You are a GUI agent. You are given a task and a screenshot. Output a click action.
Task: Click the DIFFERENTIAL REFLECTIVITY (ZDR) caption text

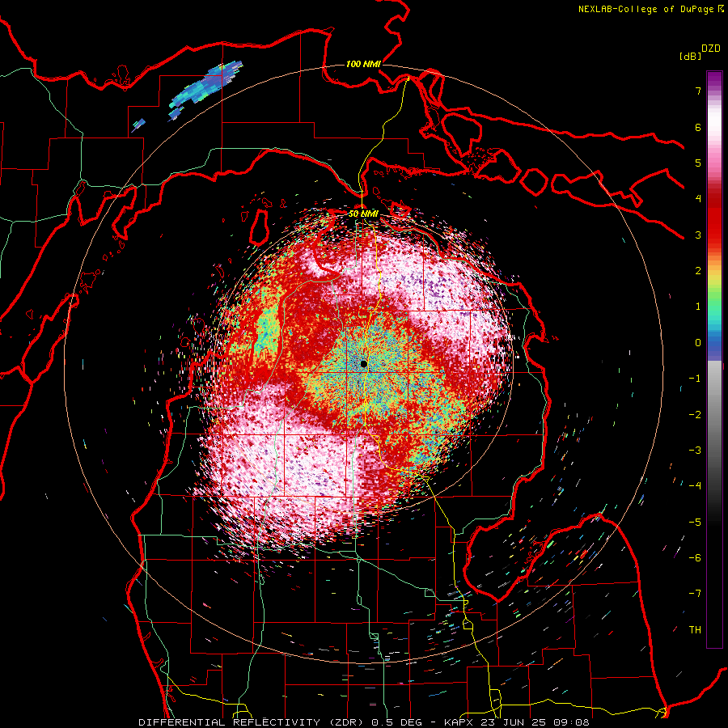coord(252,722)
